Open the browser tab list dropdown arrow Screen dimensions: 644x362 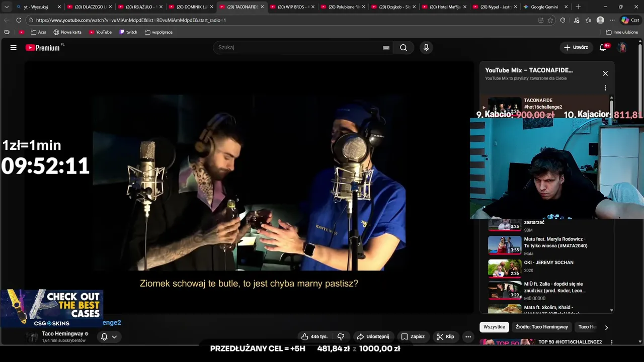[x=7, y=7]
